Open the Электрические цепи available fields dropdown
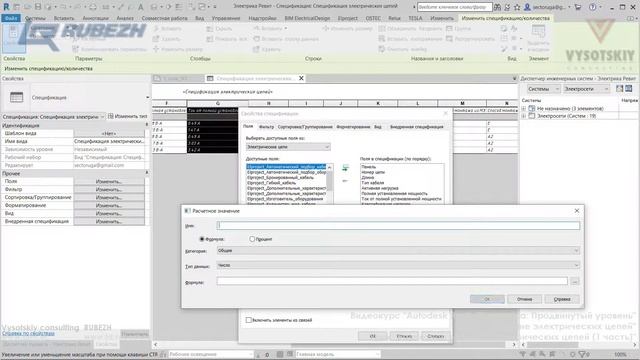The image size is (640, 360). pos(288,147)
